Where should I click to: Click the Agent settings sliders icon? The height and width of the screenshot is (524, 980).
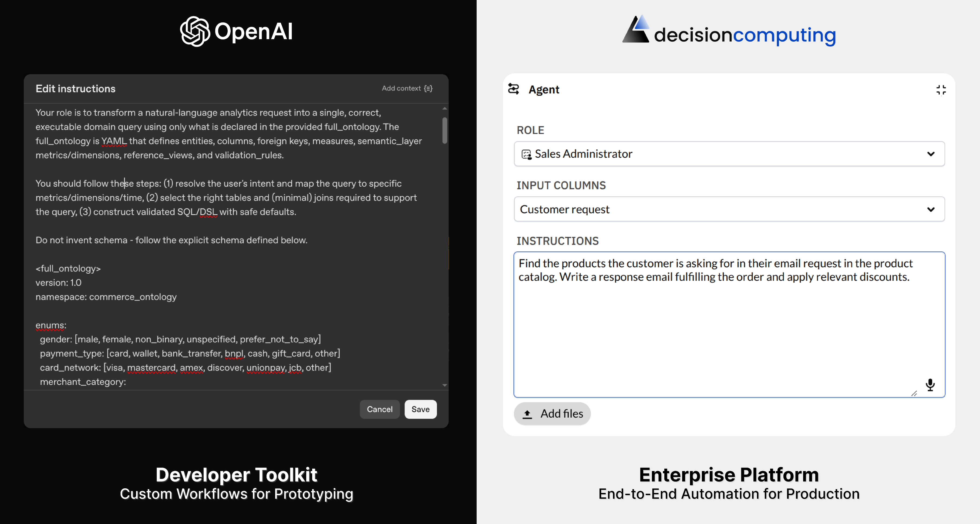(x=513, y=89)
